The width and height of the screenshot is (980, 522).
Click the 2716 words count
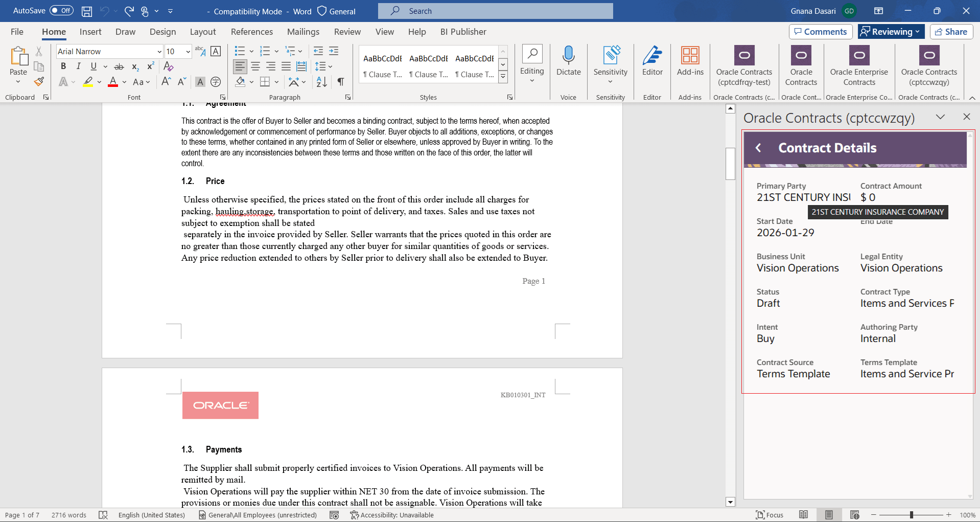point(69,515)
